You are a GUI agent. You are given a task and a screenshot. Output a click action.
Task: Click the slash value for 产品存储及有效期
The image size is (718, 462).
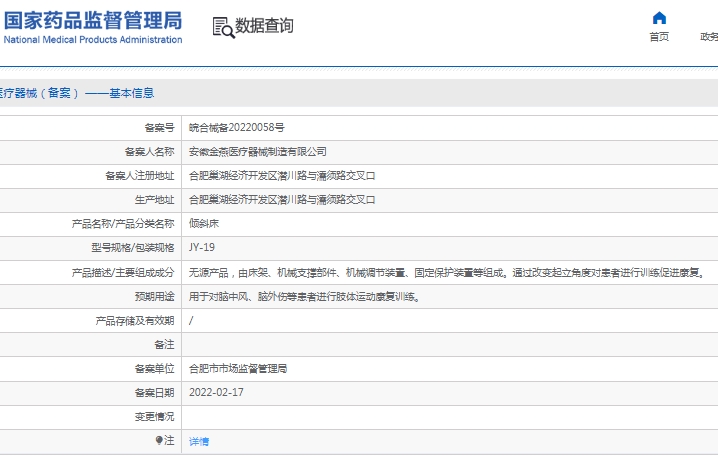(191, 321)
